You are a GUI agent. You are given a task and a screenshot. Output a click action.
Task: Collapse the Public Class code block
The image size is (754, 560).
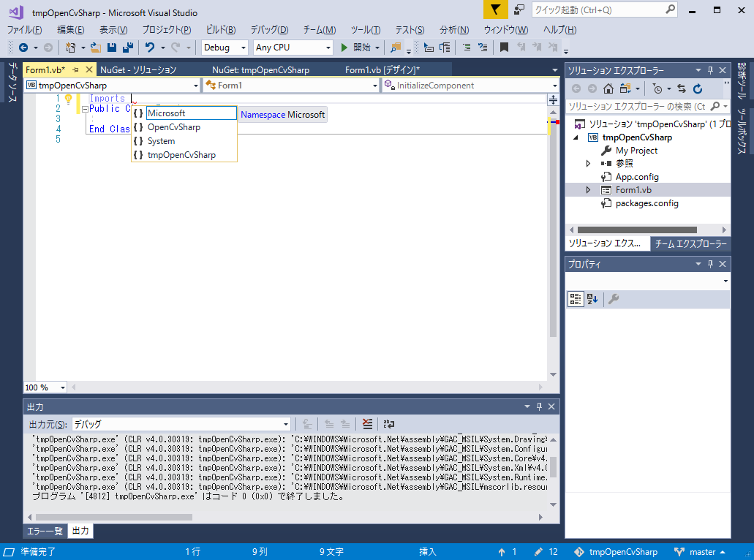pos(85,109)
